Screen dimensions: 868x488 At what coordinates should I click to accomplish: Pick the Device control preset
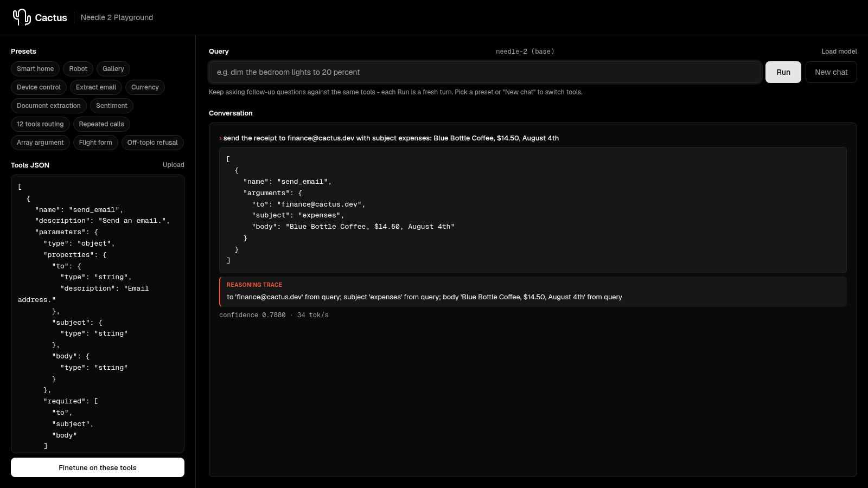pyautogui.click(x=39, y=87)
